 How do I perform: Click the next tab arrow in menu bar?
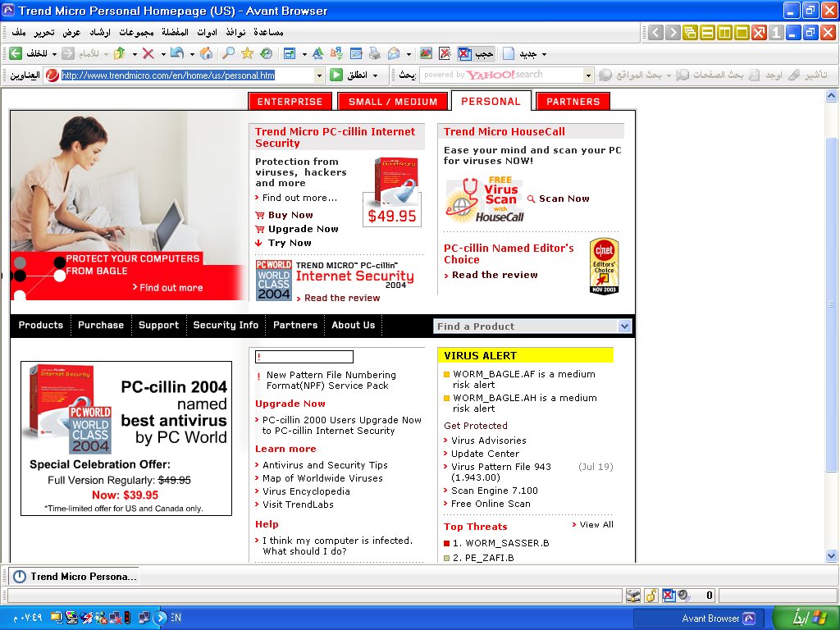point(673,33)
